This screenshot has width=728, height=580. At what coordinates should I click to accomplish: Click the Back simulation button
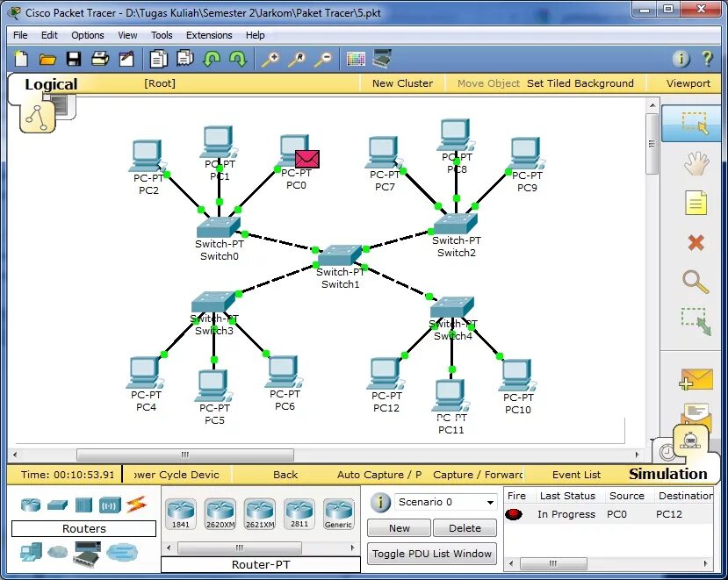coord(285,475)
